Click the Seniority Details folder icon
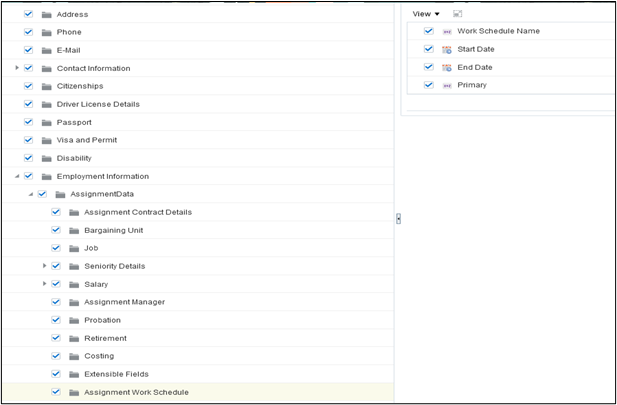The height and width of the screenshot is (405, 617). 74,266
